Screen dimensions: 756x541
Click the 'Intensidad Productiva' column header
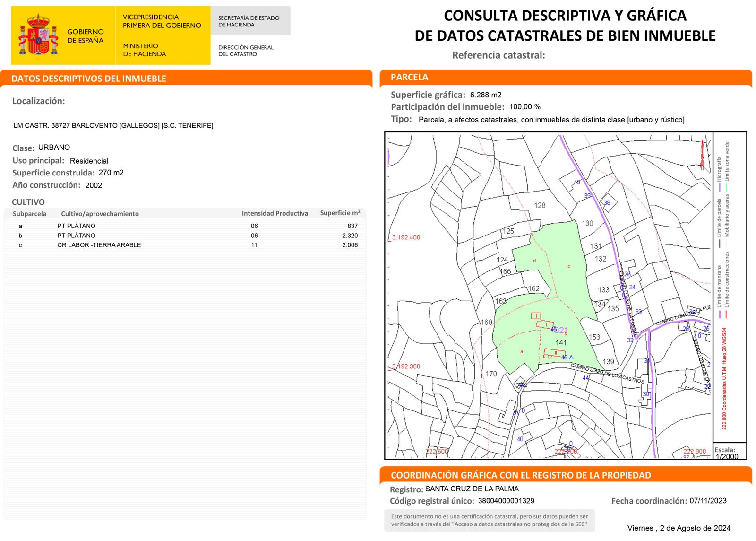[x=275, y=213]
